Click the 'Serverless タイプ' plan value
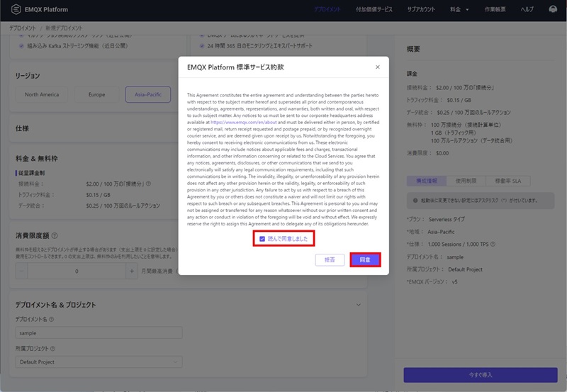Screen dimensions: 567x392 pos(447,219)
